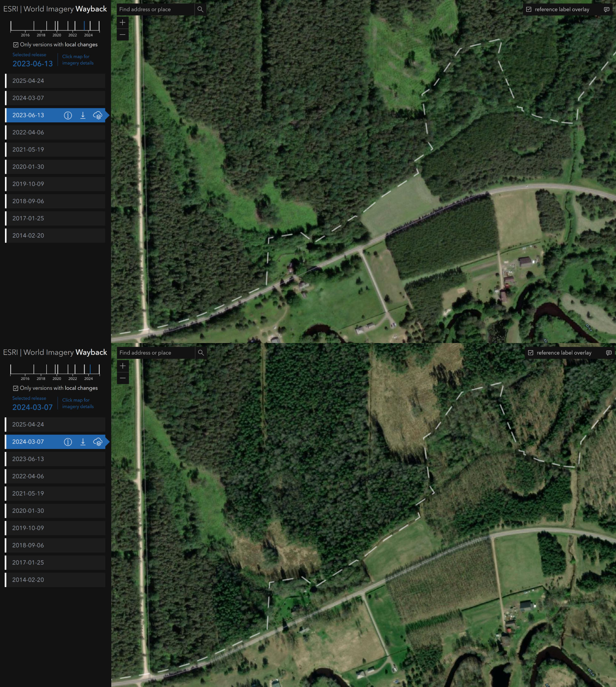Select the 2022-04-06 release in top window
Image resolution: width=616 pixels, height=687 pixels.
(55, 132)
